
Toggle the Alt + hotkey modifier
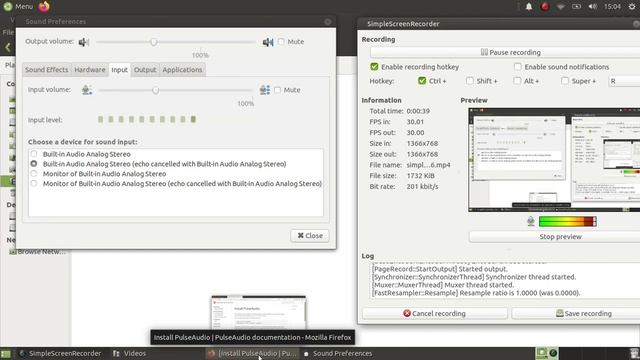point(517,81)
